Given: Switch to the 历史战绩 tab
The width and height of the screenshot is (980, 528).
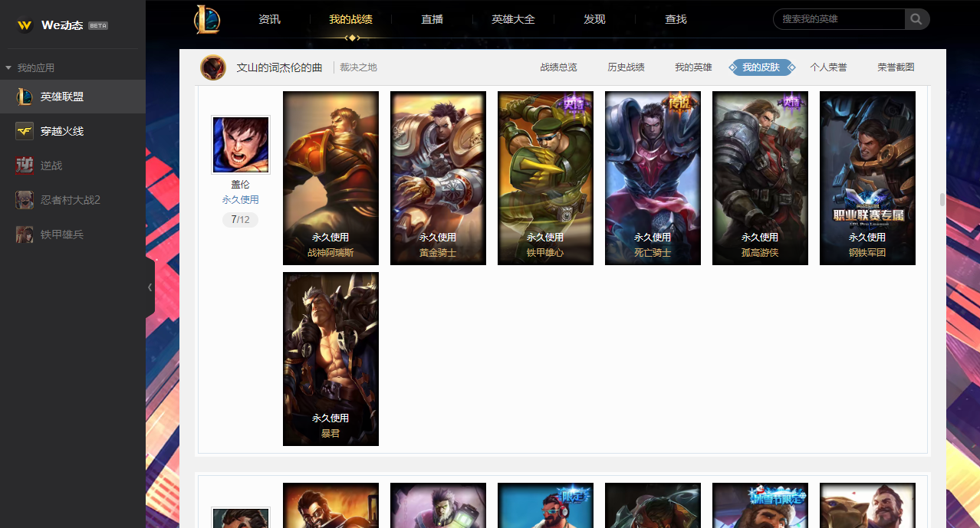Looking at the screenshot, I should 626,67.
